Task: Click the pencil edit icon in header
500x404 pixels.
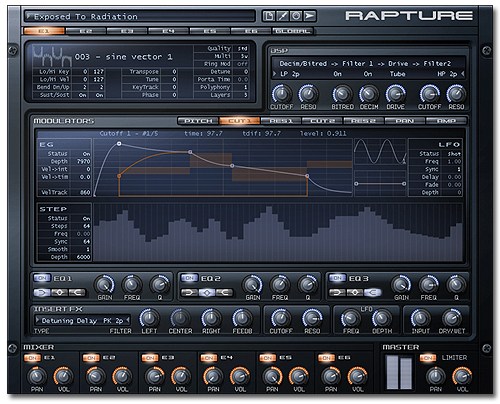Action: pos(282,16)
